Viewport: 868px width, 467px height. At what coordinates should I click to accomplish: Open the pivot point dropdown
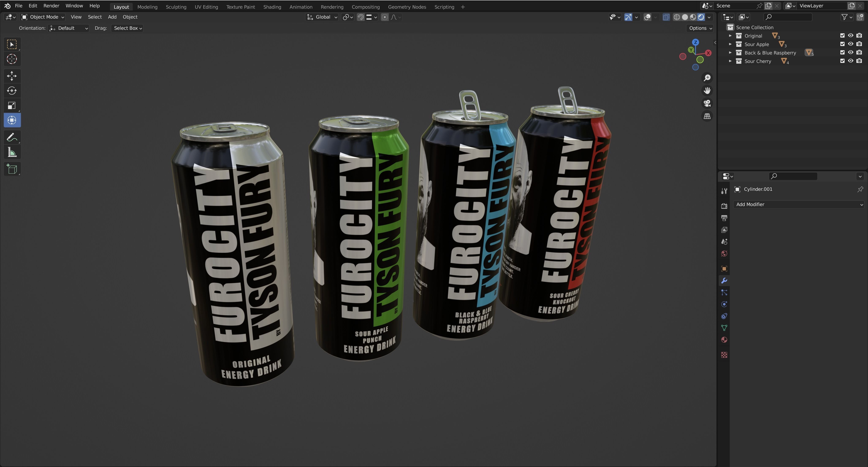click(x=347, y=17)
